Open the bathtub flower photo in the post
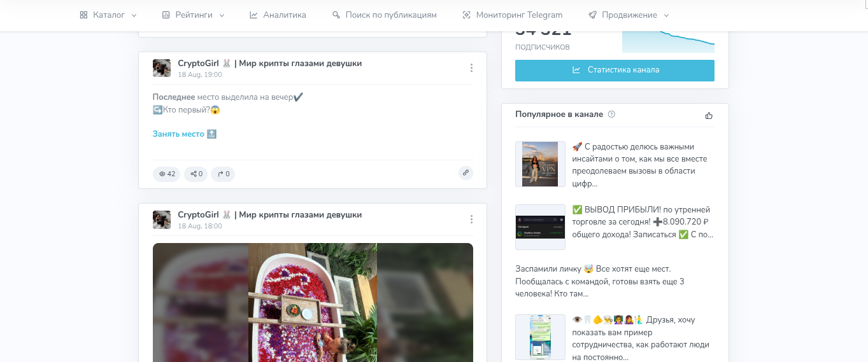The width and height of the screenshot is (868, 362). [x=313, y=302]
